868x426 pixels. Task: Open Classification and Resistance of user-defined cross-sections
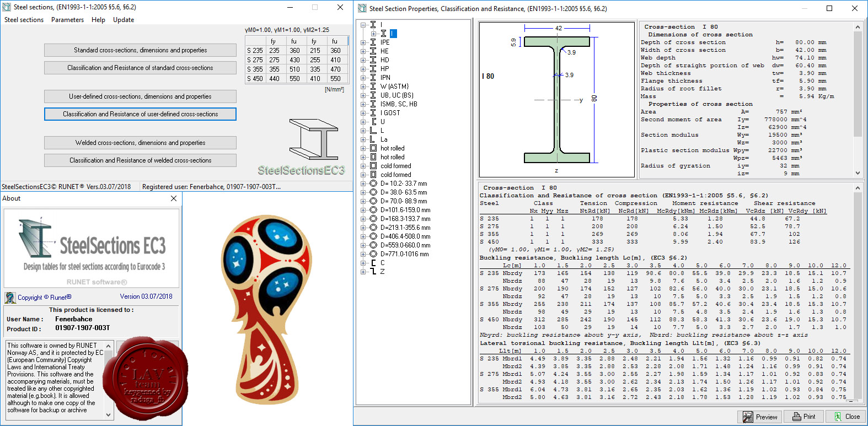pos(140,114)
